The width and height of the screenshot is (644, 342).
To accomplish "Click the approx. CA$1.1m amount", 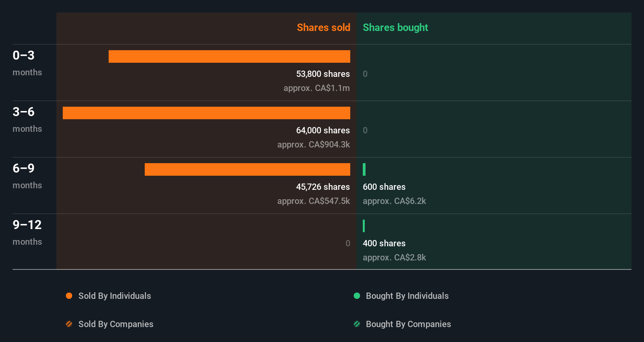I will [317, 88].
